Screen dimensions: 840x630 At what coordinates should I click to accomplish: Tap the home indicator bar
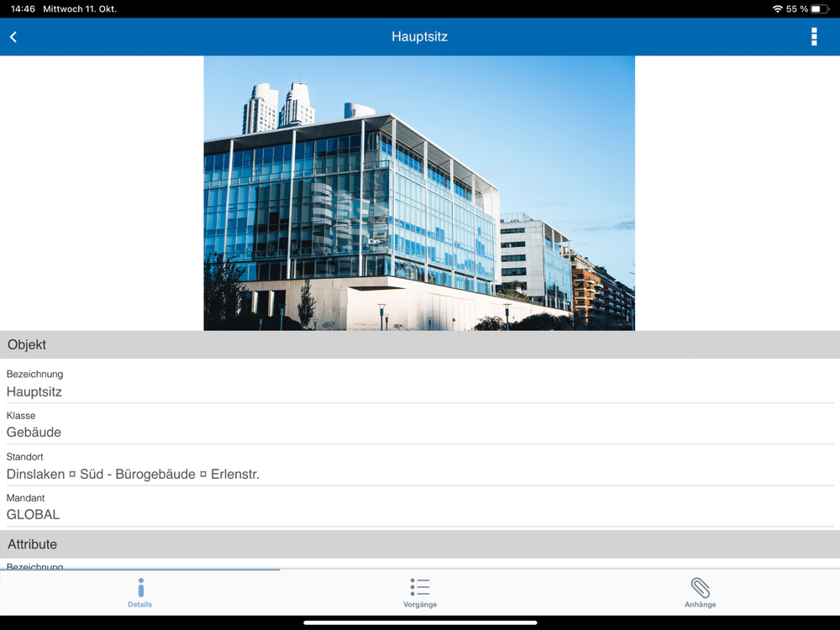tap(420, 622)
